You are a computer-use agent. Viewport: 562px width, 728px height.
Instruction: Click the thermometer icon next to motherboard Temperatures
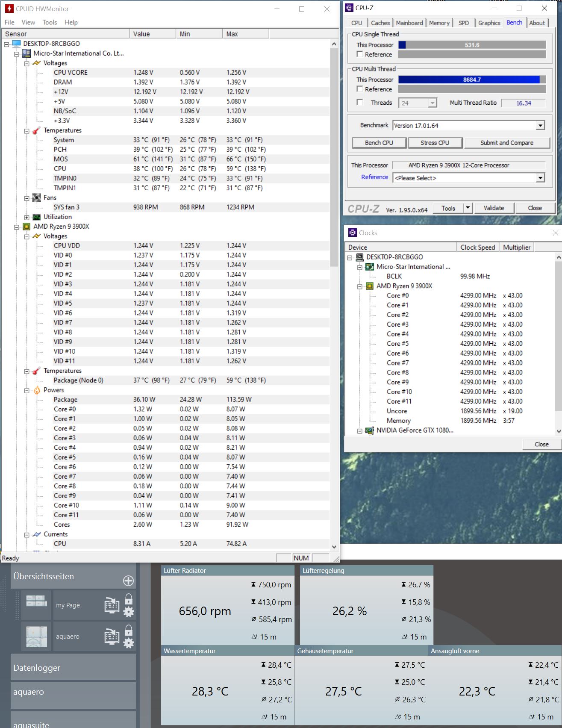point(37,130)
